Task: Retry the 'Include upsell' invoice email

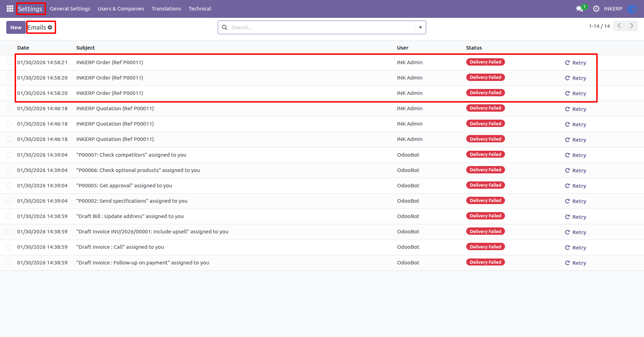Action: (x=575, y=232)
